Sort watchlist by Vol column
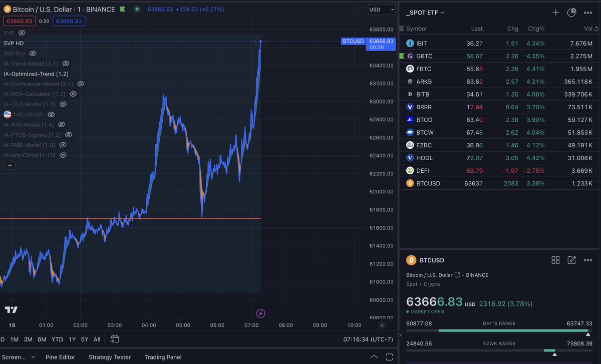The height and width of the screenshot is (364, 601). [588, 29]
